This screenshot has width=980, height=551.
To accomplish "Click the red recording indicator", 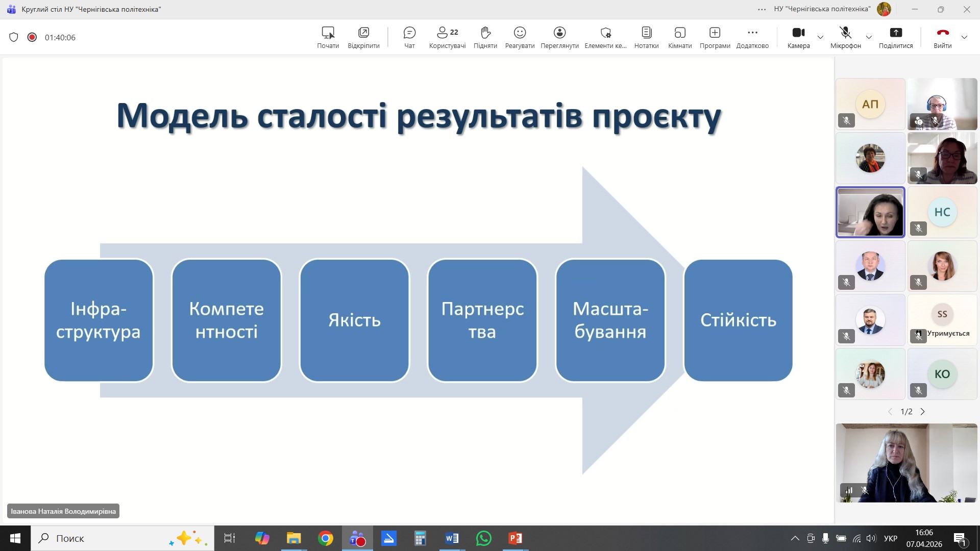I will click(32, 37).
